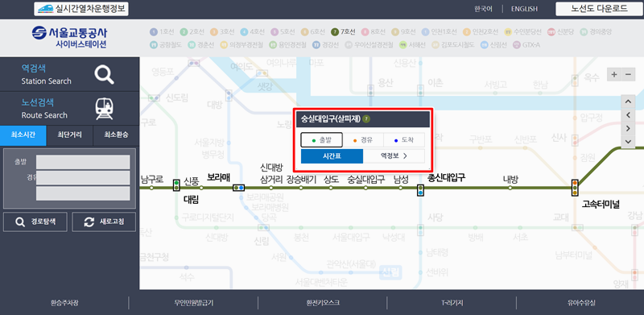Select the 장승배기 station on map
The width and height of the screenshot is (644, 315).
pyautogui.click(x=301, y=188)
